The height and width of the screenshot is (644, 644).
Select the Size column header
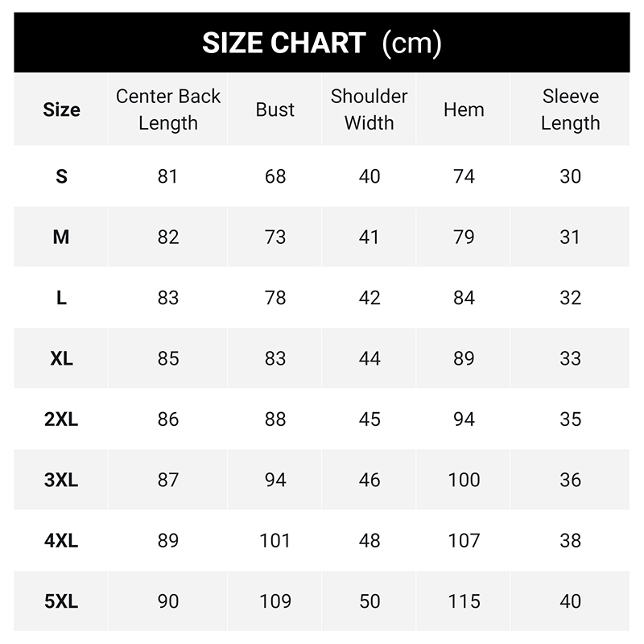pyautogui.click(x=61, y=109)
